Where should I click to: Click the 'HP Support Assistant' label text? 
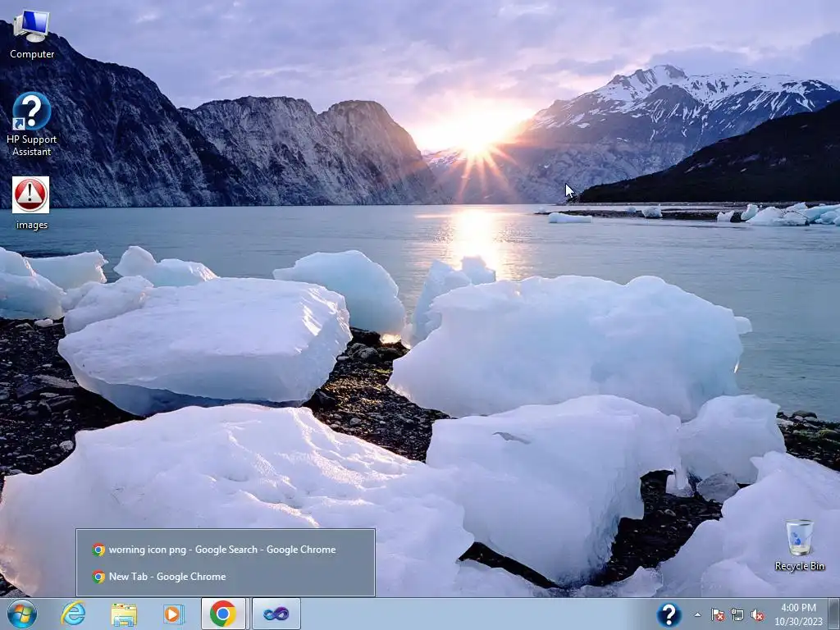click(32, 145)
